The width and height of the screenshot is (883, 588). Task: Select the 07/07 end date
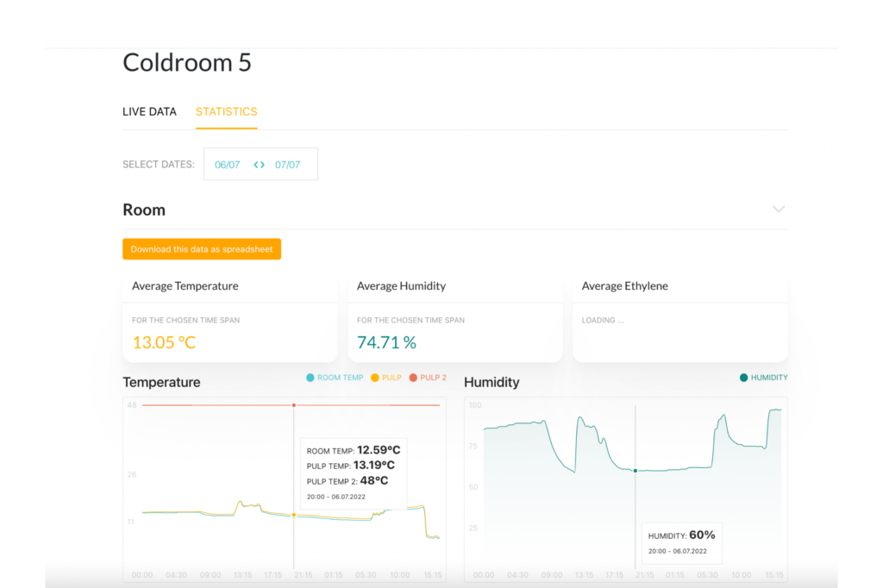click(x=287, y=165)
